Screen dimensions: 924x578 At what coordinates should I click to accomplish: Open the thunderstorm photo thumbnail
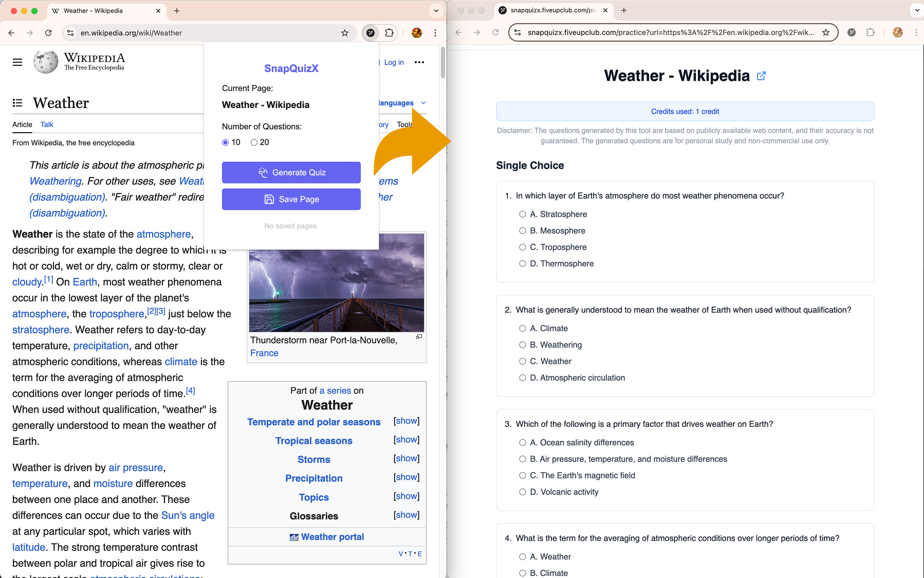pos(337,283)
